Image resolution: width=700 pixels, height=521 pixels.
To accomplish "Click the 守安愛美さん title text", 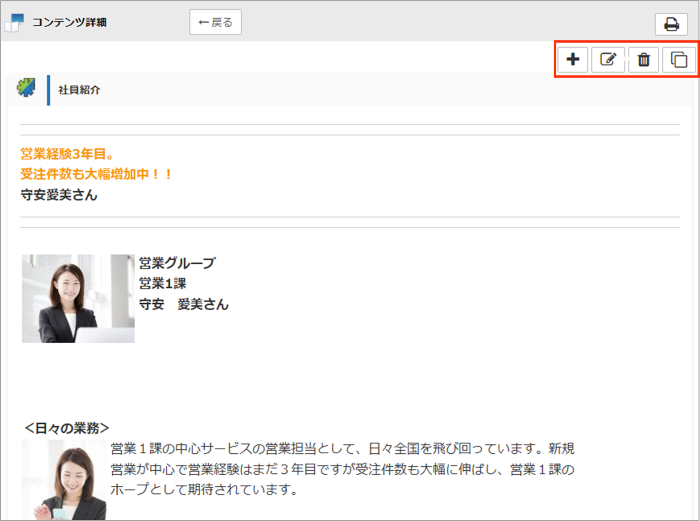I will coord(59,195).
